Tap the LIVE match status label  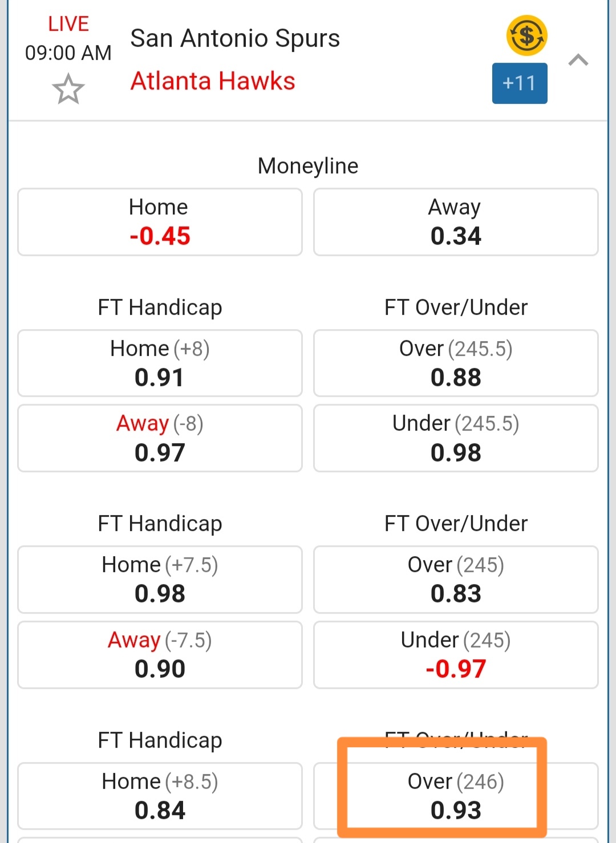(68, 24)
